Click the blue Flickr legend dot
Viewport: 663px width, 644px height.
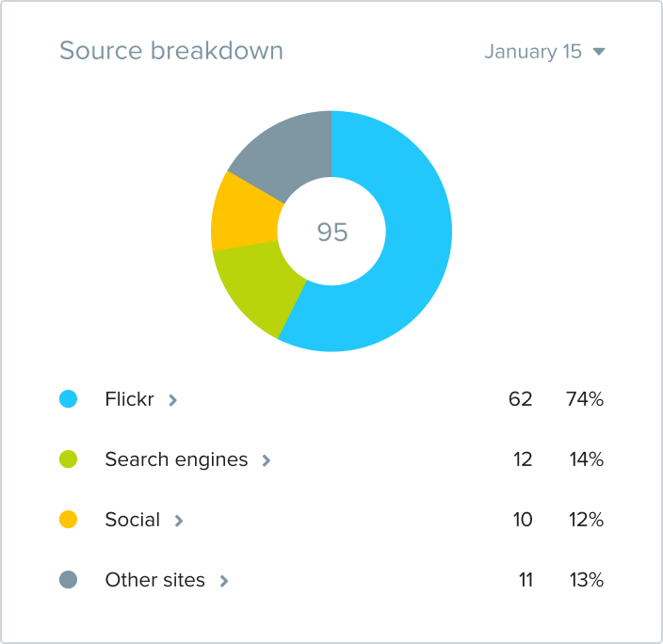point(68,399)
